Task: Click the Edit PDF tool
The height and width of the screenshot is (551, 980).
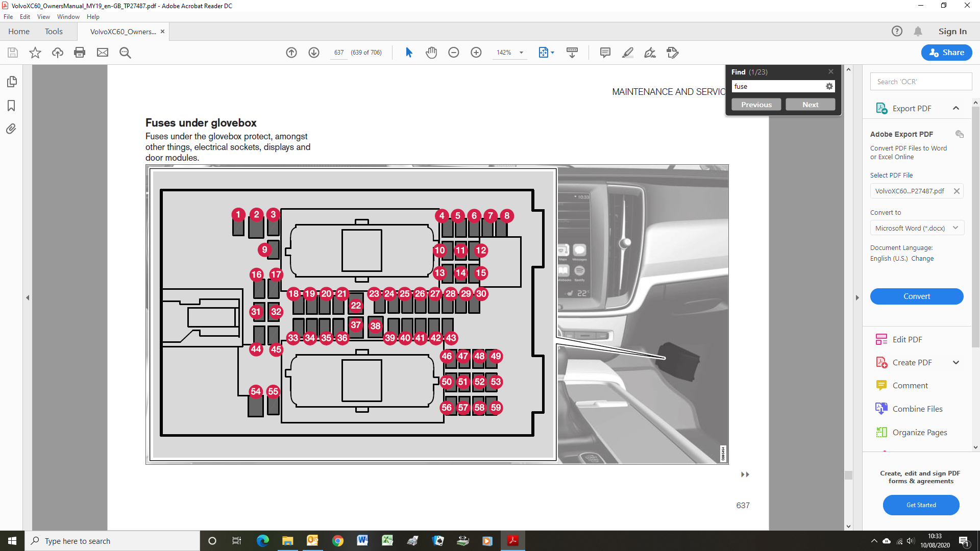Action: (907, 339)
